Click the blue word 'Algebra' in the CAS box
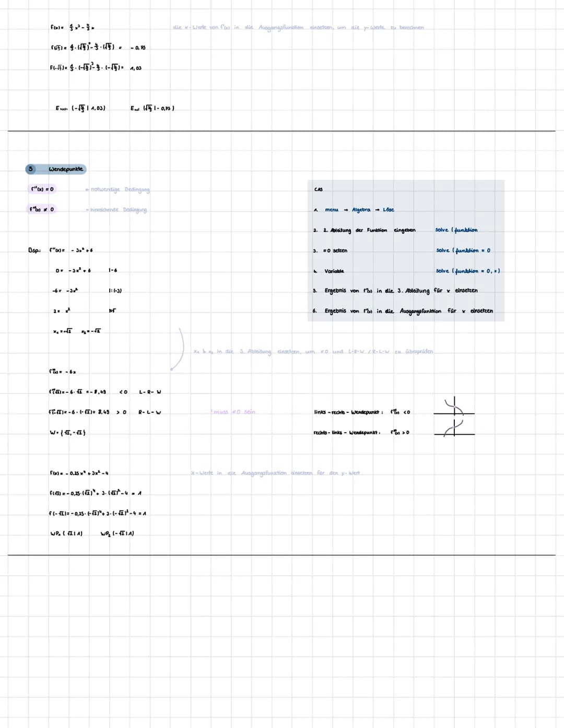The image size is (564, 728). pyautogui.click(x=361, y=210)
